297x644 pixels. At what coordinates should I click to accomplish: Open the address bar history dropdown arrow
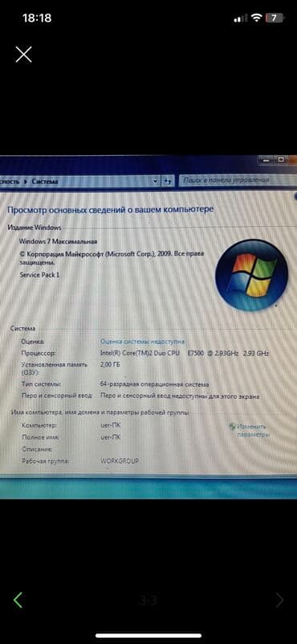coord(156,181)
